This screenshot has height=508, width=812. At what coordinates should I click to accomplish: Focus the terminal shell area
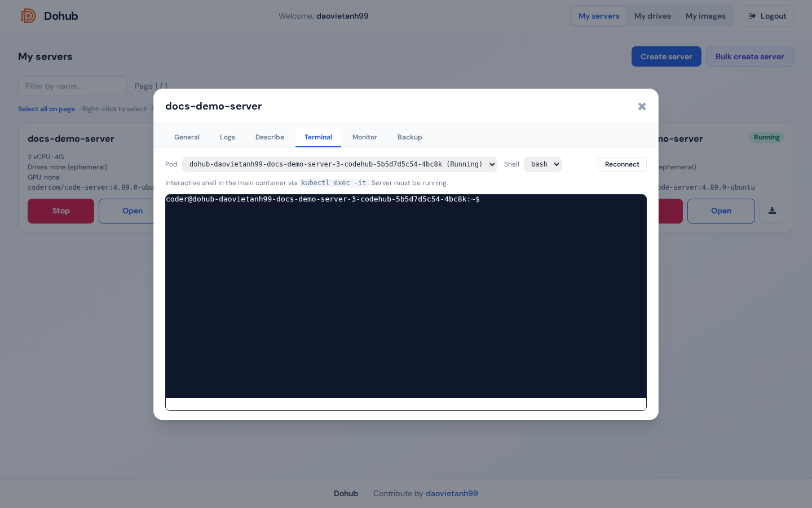click(406, 296)
